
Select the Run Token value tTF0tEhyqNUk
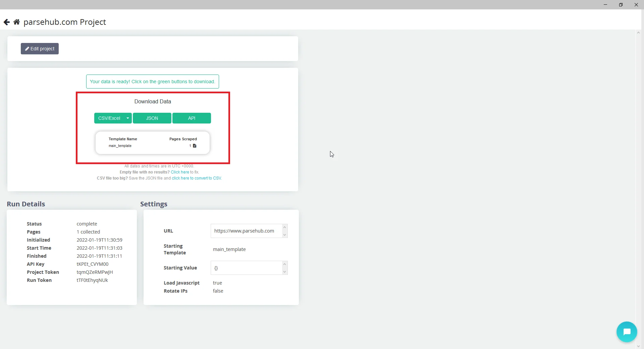point(92,280)
